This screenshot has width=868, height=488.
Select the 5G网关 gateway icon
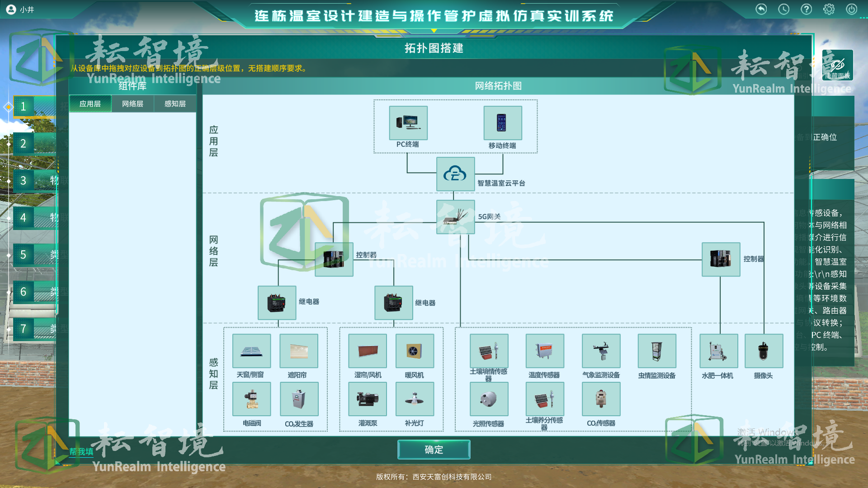click(x=455, y=217)
